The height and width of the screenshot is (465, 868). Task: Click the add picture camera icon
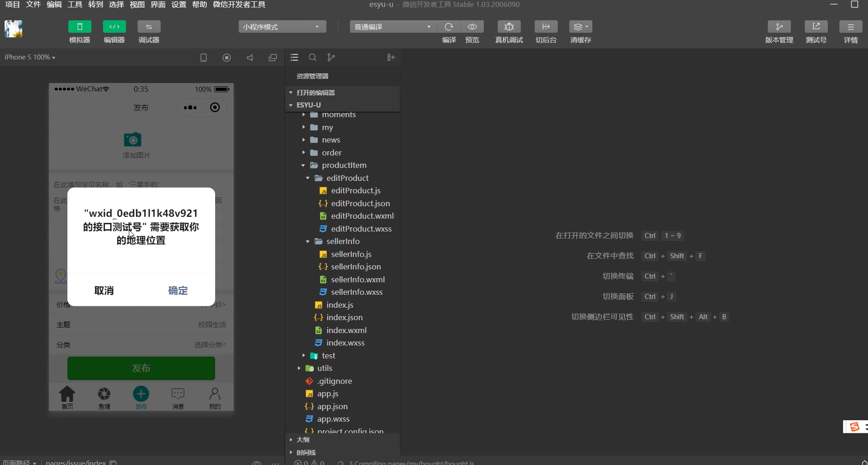tap(133, 139)
